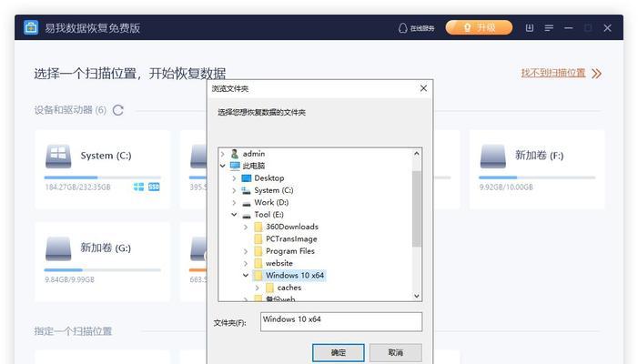
Task: Select Work (D:) in folder tree
Action: [271, 203]
